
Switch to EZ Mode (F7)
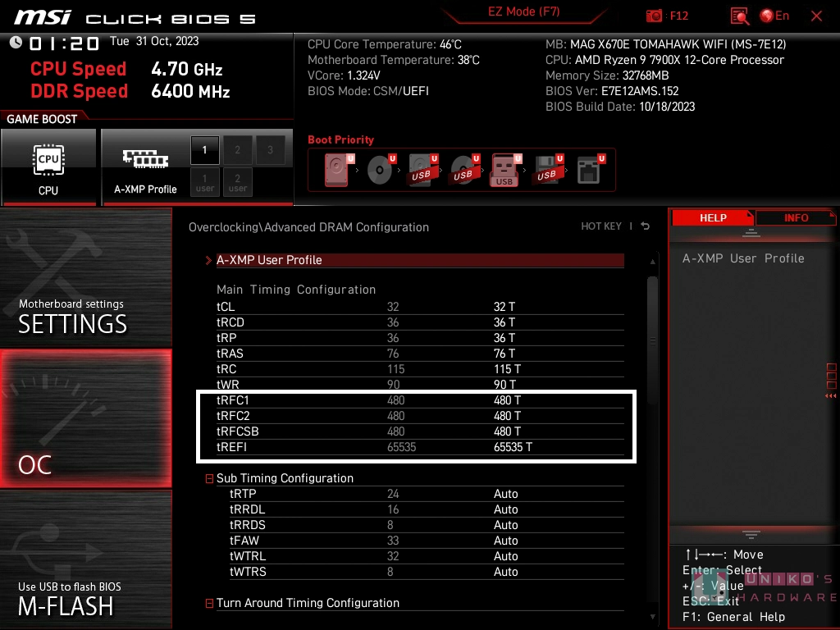523,11
